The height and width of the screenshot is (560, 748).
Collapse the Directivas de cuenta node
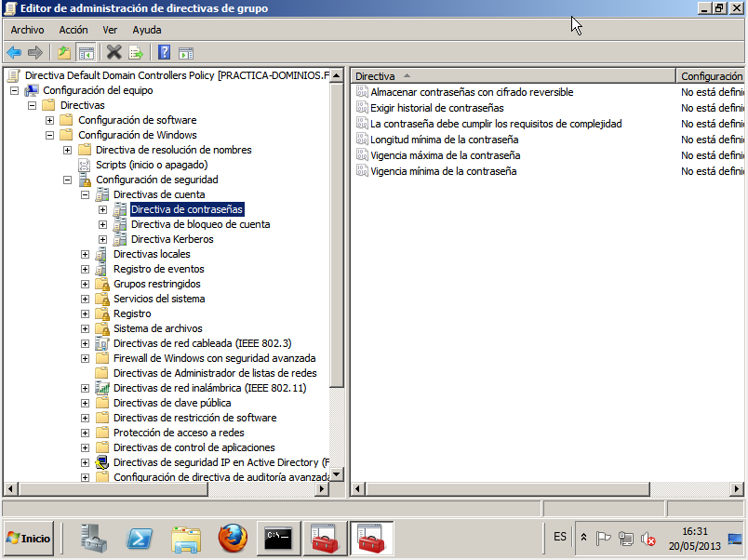pyautogui.click(x=86, y=194)
